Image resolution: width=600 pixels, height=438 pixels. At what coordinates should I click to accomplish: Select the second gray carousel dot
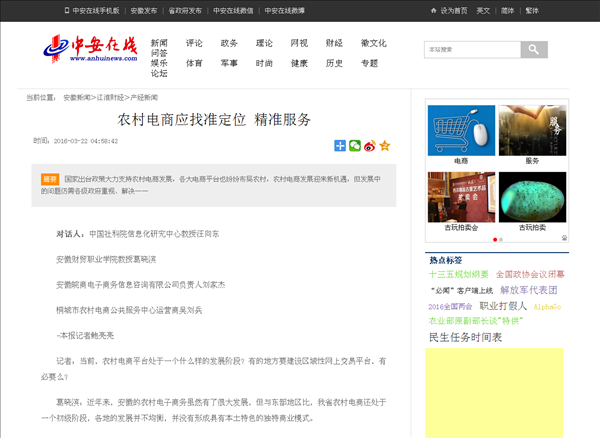[x=500, y=239]
